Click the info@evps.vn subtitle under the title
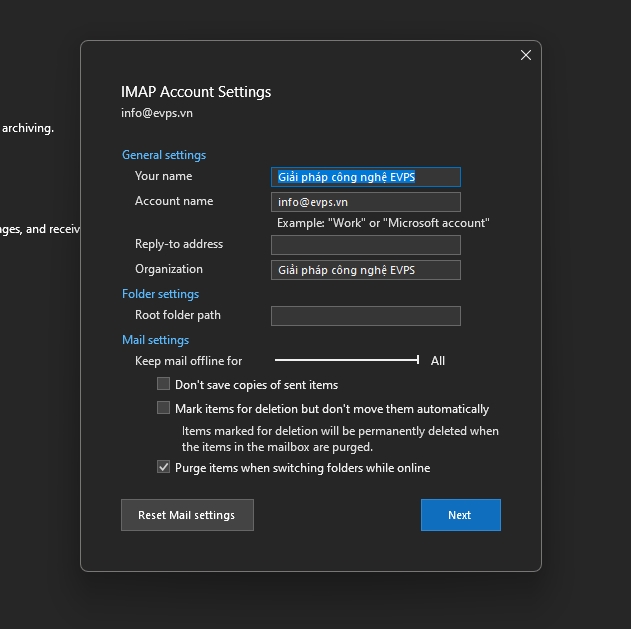The image size is (631, 629). (157, 113)
